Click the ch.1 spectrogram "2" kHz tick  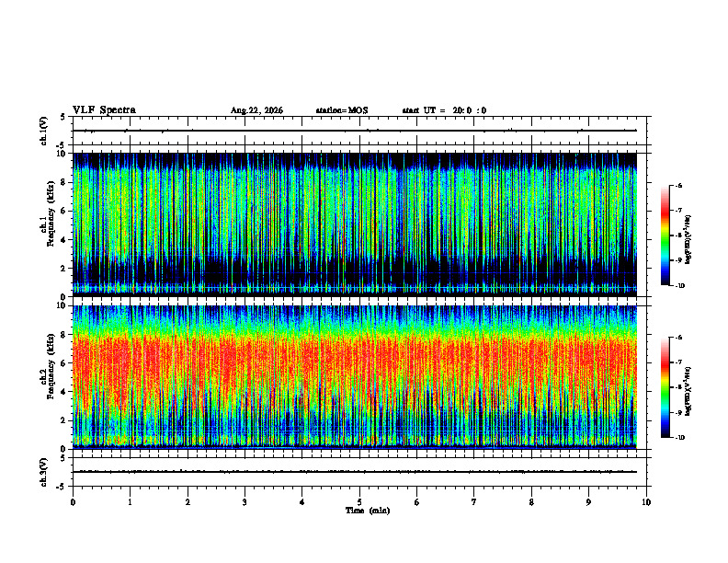(64, 269)
